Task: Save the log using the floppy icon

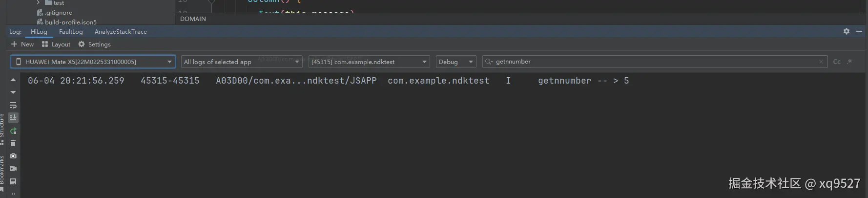Action: 13,181
